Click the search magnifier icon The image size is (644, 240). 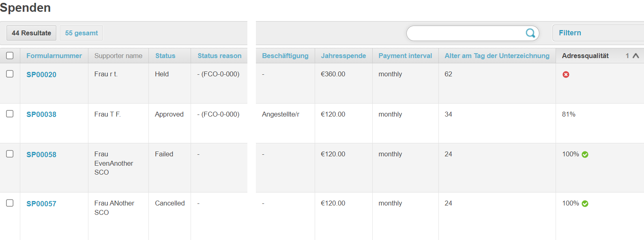click(530, 33)
